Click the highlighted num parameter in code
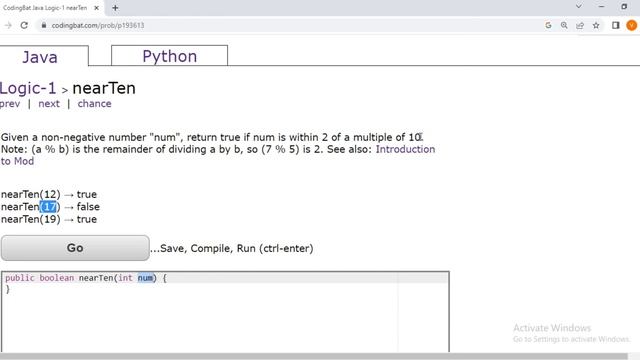The width and height of the screenshot is (640, 360). (145, 278)
